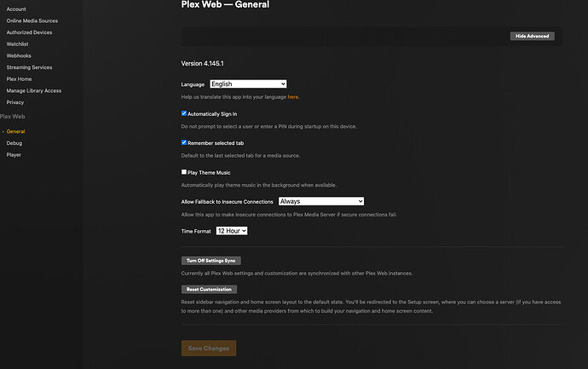Click the 'Currently all Plex Web settings' sync description
The height and width of the screenshot is (369, 588).
click(297, 274)
